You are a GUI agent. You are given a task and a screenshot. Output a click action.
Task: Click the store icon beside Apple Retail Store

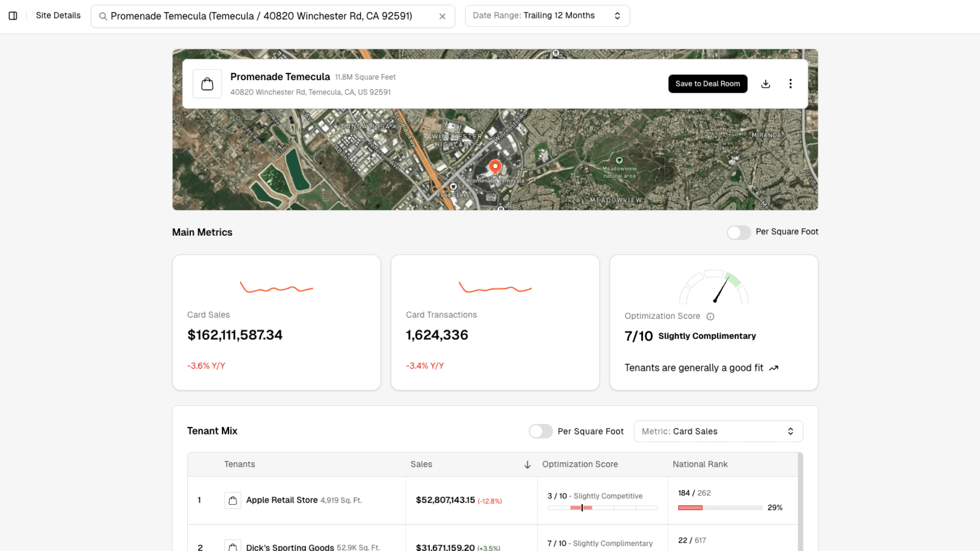pyautogui.click(x=233, y=500)
